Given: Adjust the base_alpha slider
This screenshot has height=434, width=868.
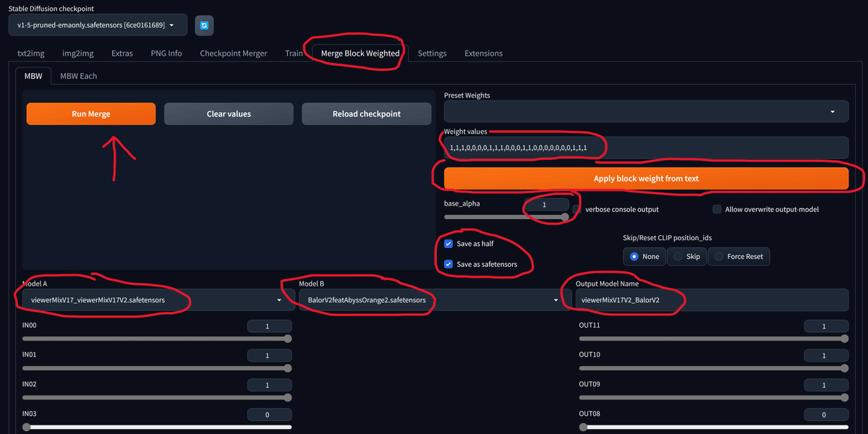Looking at the screenshot, I should tap(506, 216).
